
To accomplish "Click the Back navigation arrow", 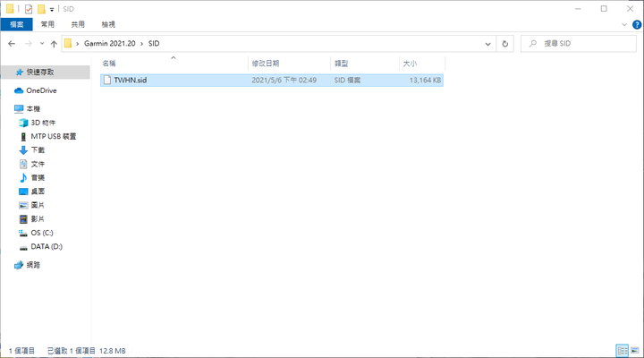I will [12, 44].
